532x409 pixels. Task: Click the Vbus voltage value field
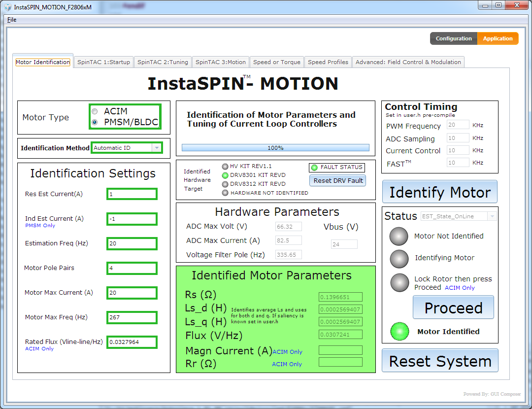coord(344,244)
